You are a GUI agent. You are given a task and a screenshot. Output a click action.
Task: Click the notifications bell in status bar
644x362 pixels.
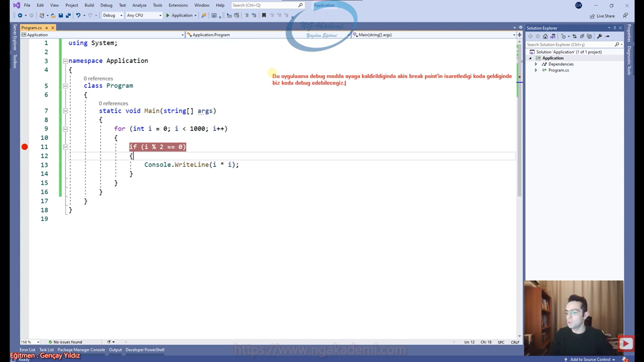tap(625, 359)
